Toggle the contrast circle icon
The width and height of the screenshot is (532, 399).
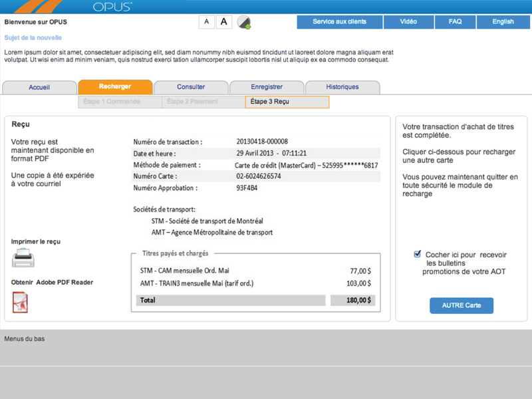(244, 23)
